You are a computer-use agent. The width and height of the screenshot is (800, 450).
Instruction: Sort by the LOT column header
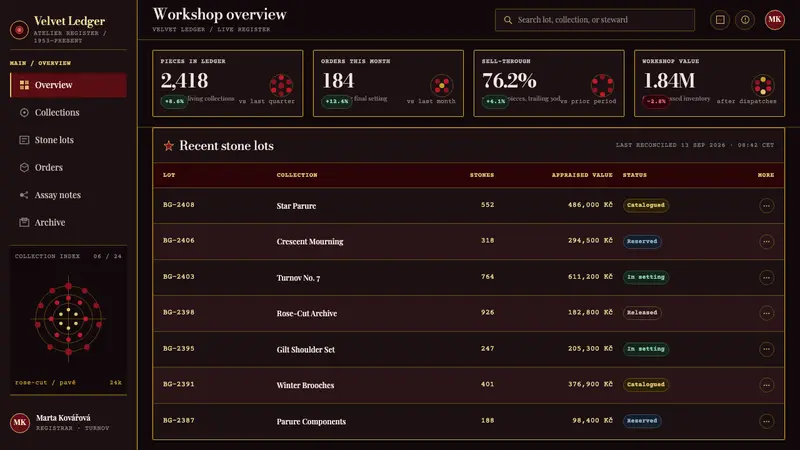click(x=169, y=175)
